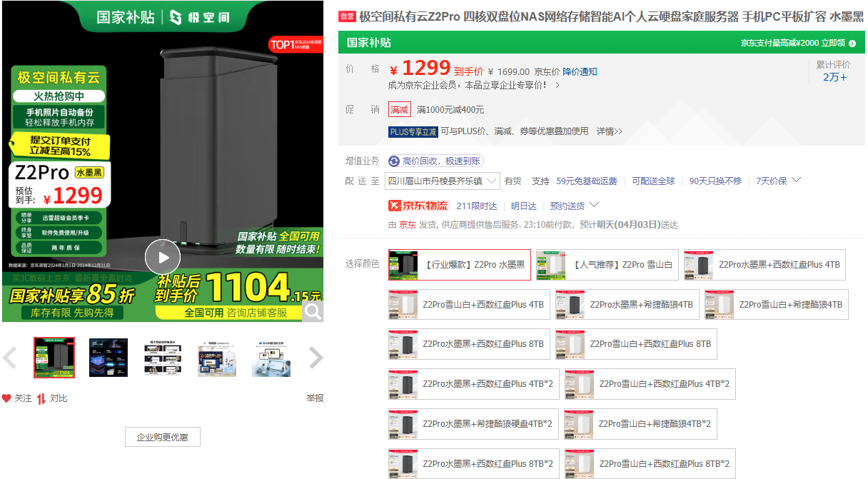This screenshot has width=868, height=479.
Task: Choose Z2Pro水墨黑+西数红盘Plus 4TB single-disk option
Action: pos(765,265)
